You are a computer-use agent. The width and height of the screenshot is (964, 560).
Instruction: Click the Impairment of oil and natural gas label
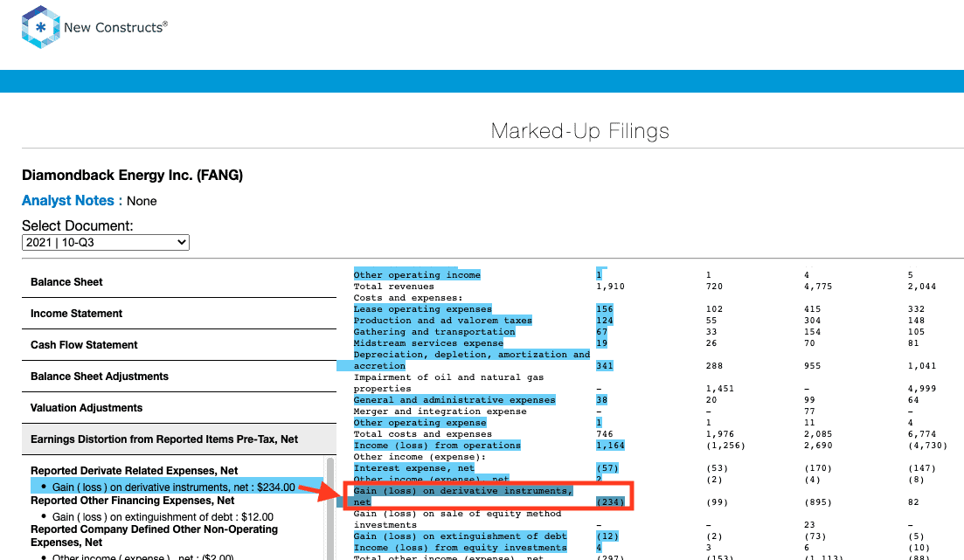pyautogui.click(x=448, y=383)
